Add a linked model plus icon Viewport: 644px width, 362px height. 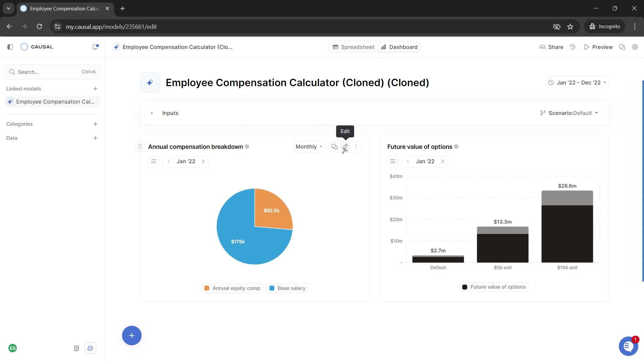[95, 89]
